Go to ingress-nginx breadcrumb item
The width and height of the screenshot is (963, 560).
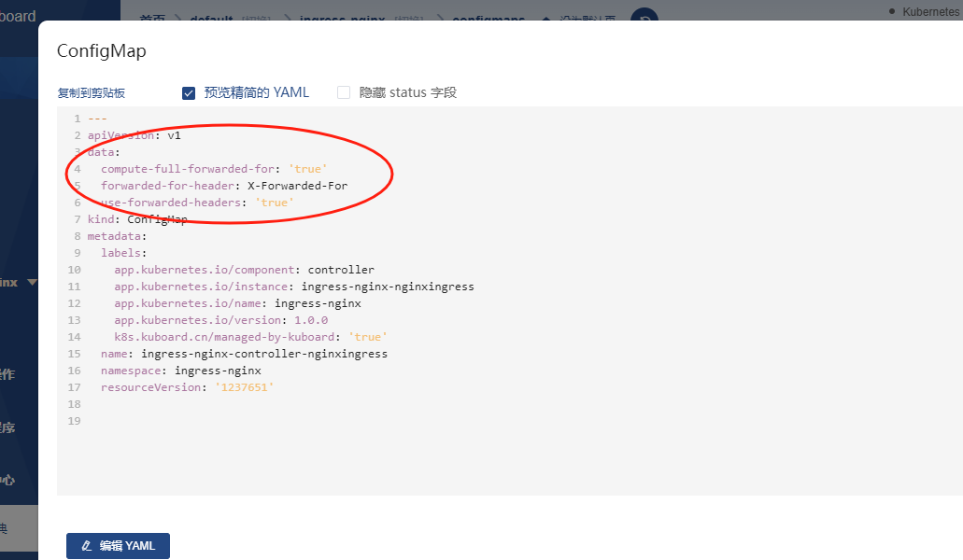(x=342, y=19)
